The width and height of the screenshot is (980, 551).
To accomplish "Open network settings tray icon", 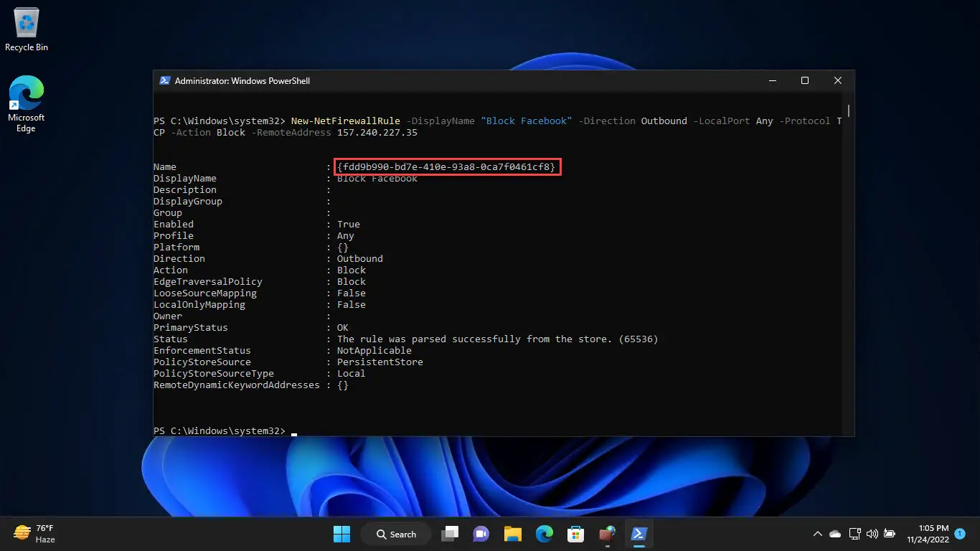I will [854, 534].
